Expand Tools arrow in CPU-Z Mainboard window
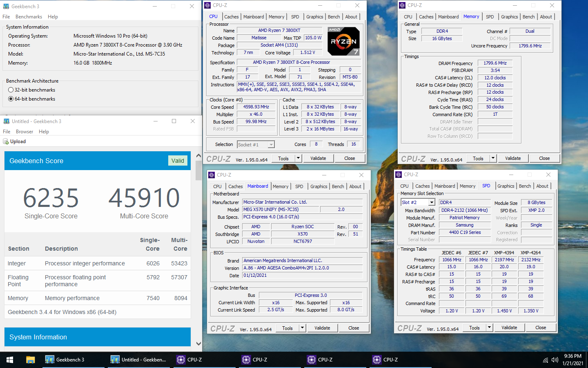 coord(302,328)
